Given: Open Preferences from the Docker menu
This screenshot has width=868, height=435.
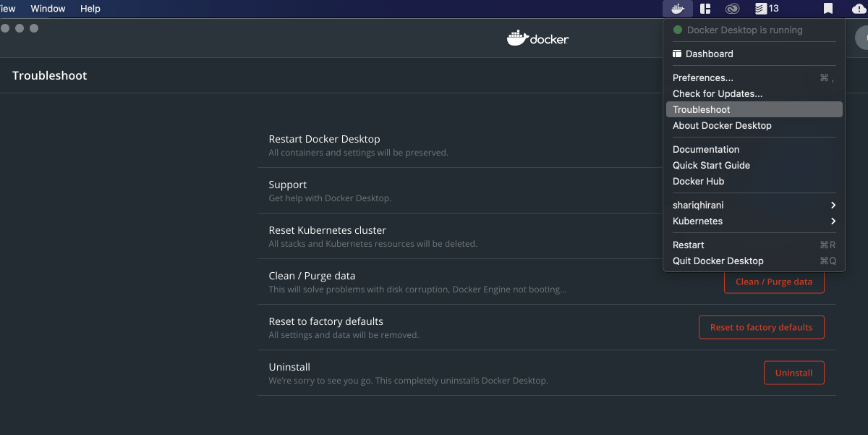Looking at the screenshot, I should point(702,77).
